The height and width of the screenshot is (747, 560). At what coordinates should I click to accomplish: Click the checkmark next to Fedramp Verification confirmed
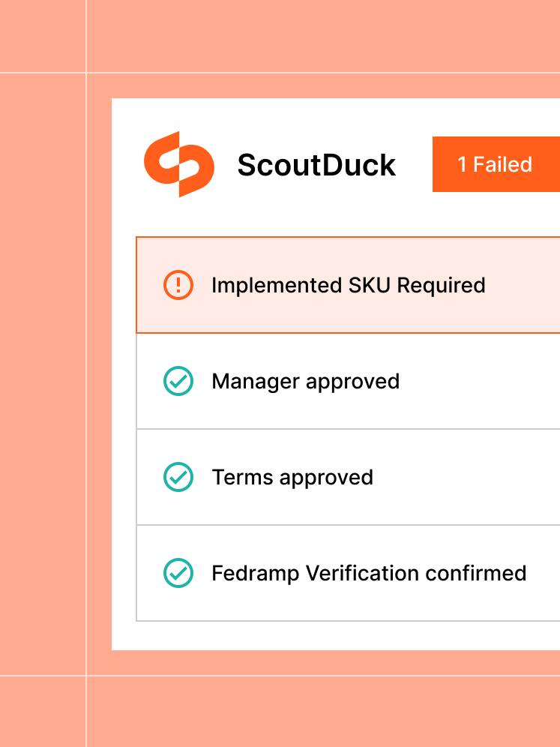tap(178, 573)
